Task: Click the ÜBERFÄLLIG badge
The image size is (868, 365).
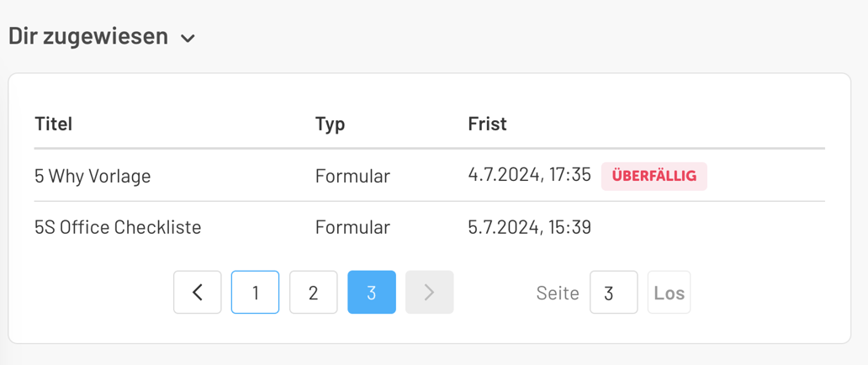Action: (x=654, y=176)
